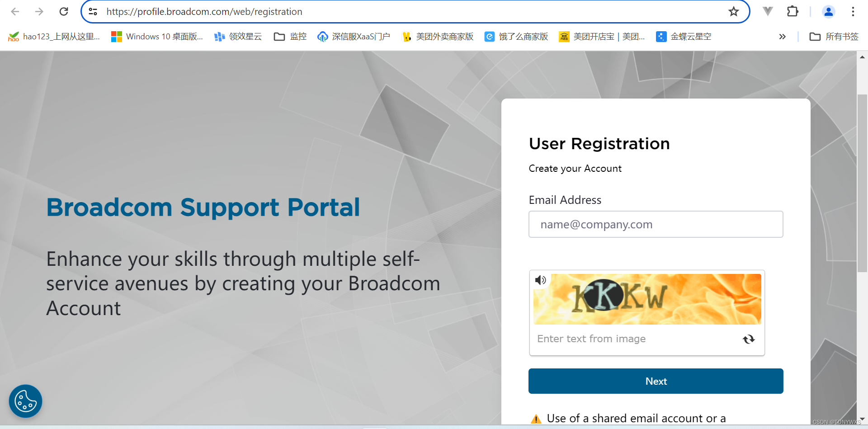Open the Extensions puzzle menu

pos(793,11)
